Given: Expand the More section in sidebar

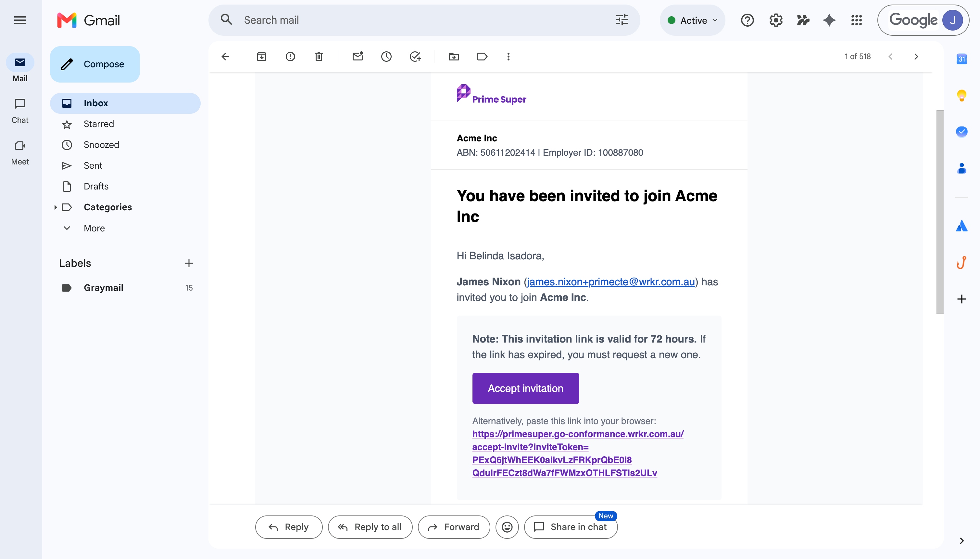Looking at the screenshot, I should pyautogui.click(x=94, y=228).
